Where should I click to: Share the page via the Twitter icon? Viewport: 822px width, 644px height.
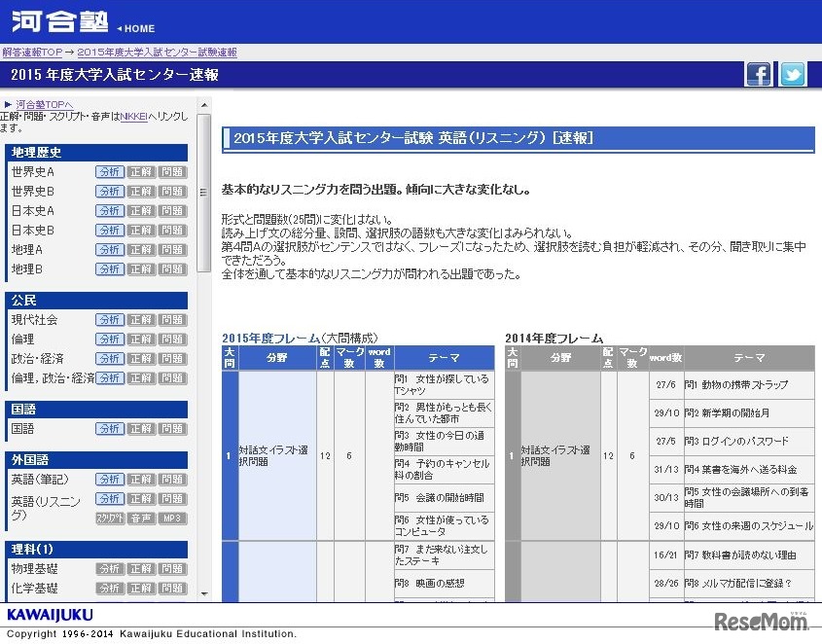[791, 73]
